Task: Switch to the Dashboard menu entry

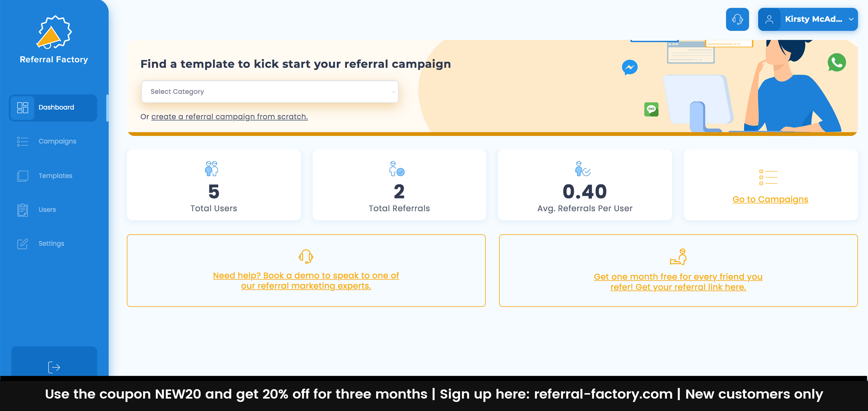Action: 56,108
